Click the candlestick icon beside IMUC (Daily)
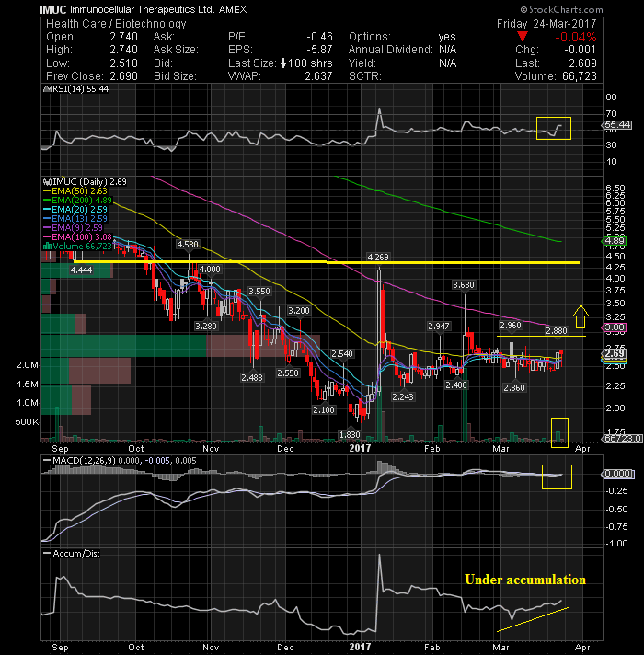644x655 pixels. tap(47, 182)
